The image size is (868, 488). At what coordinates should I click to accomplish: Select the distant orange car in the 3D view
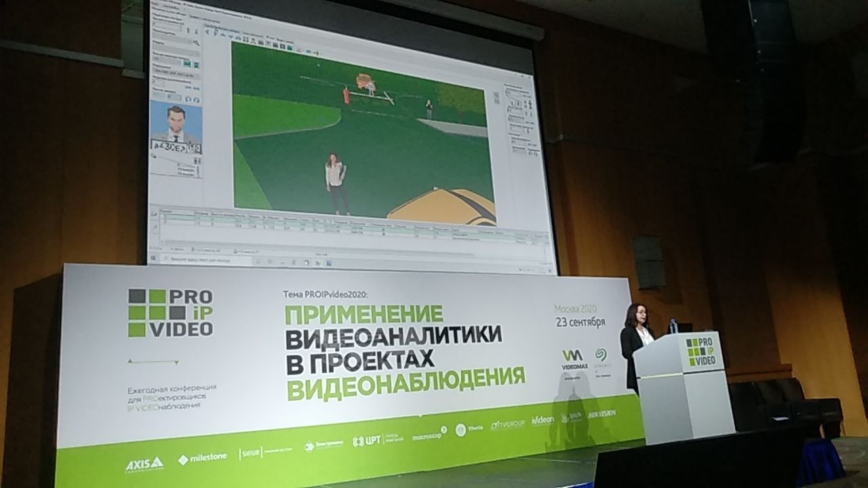[x=366, y=83]
